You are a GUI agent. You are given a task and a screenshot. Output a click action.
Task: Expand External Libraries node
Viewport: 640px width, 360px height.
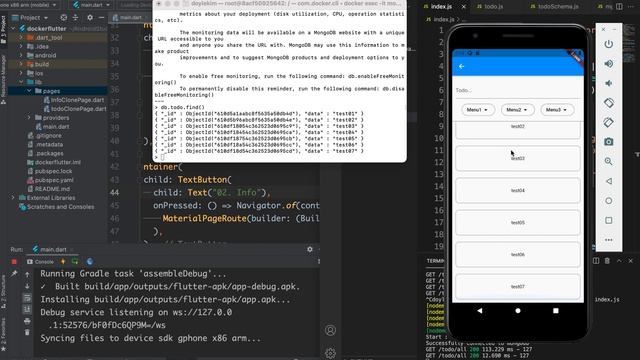click(x=13, y=198)
